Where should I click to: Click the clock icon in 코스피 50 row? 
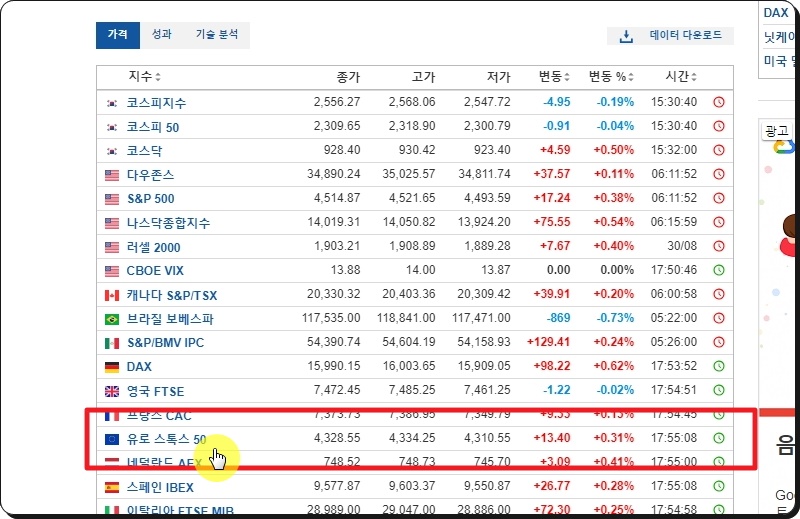(719, 126)
